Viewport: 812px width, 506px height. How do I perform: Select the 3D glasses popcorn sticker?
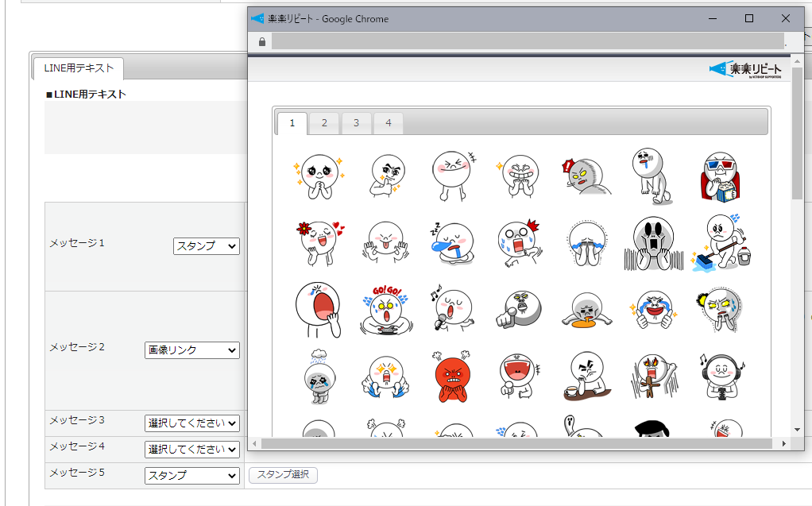(721, 177)
